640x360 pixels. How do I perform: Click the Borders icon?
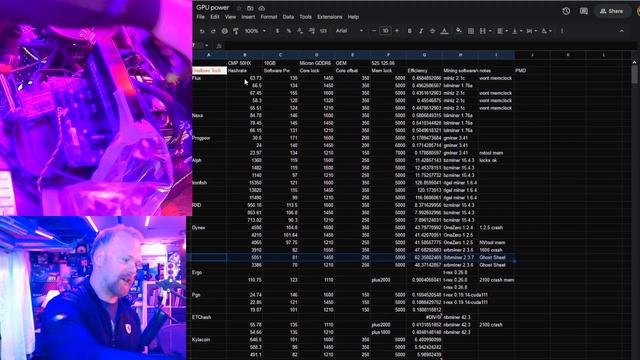coord(471,31)
